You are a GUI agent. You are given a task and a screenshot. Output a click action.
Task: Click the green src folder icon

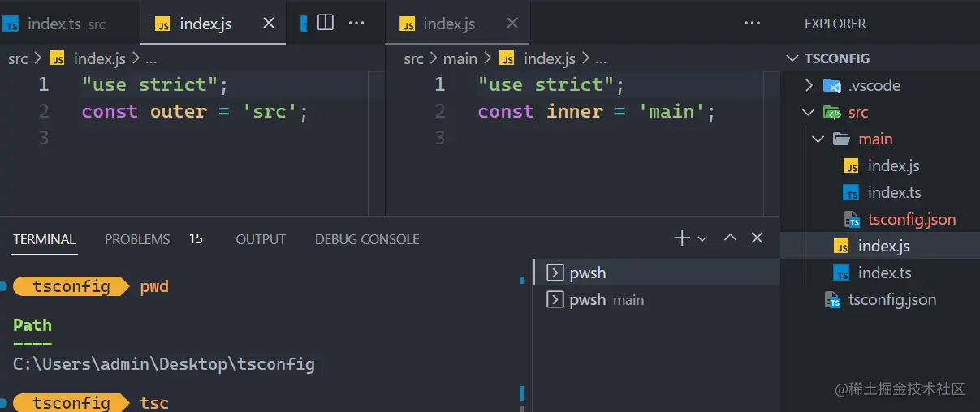pyautogui.click(x=831, y=112)
